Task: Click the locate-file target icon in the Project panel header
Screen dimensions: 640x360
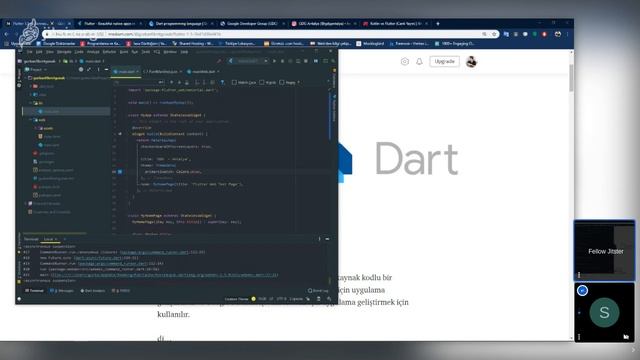Action: [x=81, y=70]
